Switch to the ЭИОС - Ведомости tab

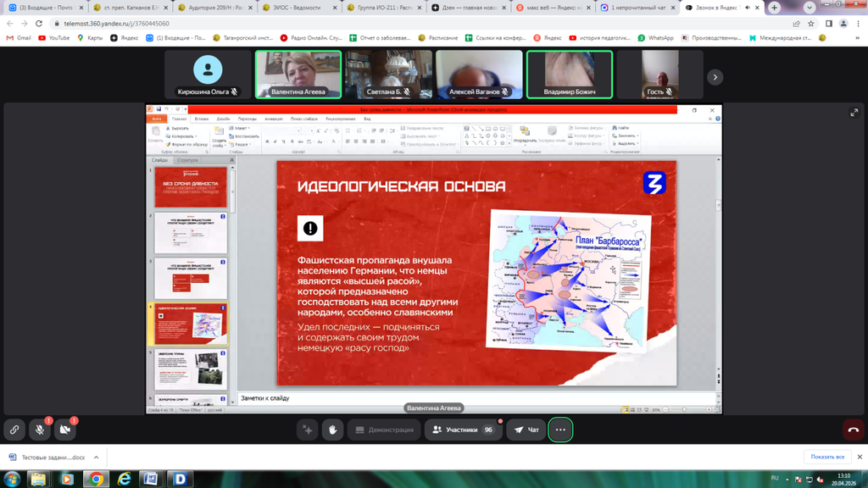click(x=297, y=8)
